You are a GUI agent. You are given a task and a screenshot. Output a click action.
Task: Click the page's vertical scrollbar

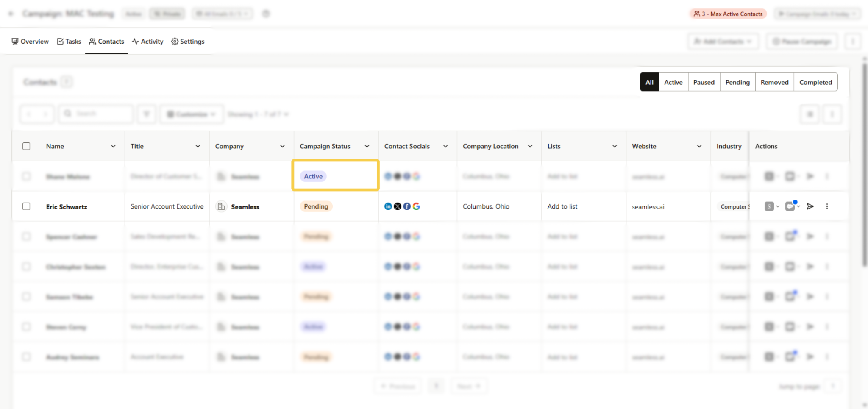[865, 165]
